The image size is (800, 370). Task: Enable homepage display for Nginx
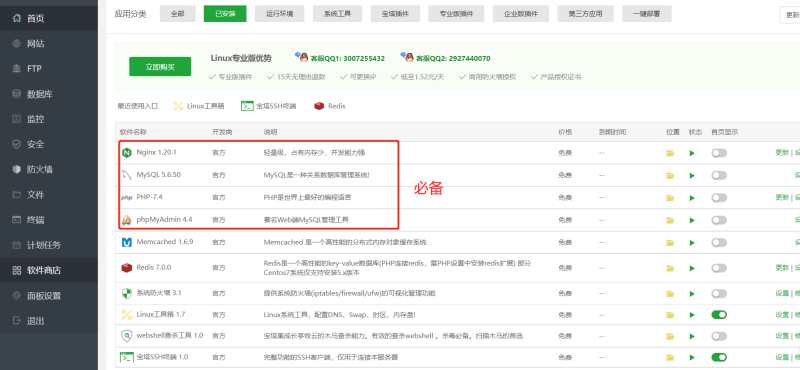[719, 153]
